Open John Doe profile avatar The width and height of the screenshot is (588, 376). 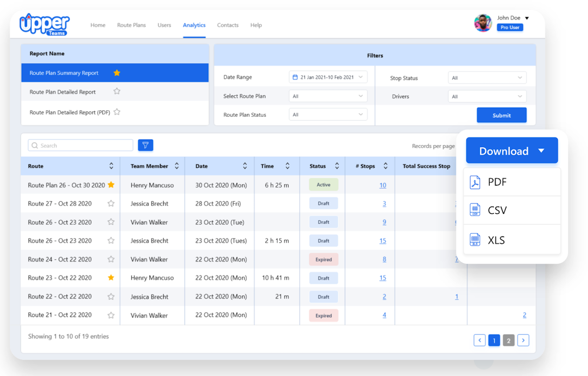pos(483,23)
